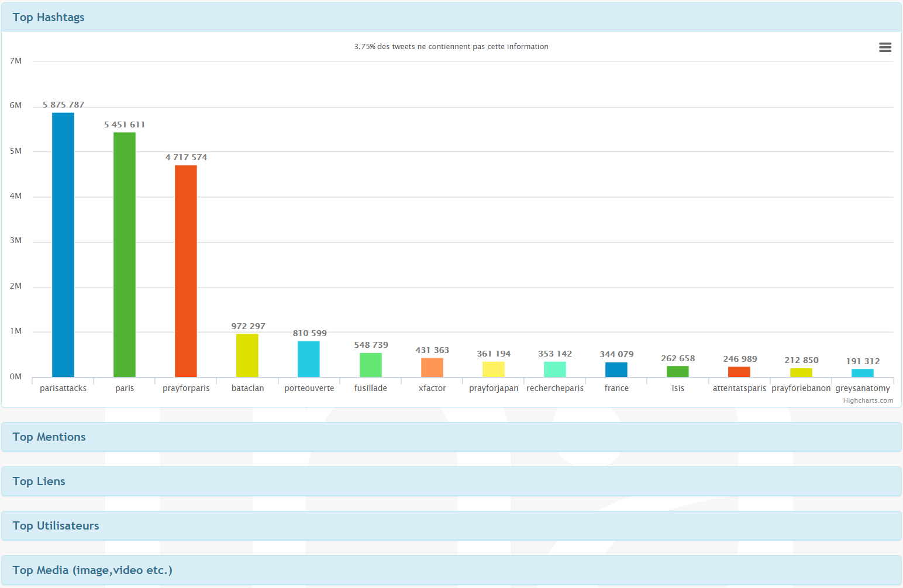The width and height of the screenshot is (903, 588).
Task: Expand the Top Media (image,video etc.) panel
Action: point(451,570)
